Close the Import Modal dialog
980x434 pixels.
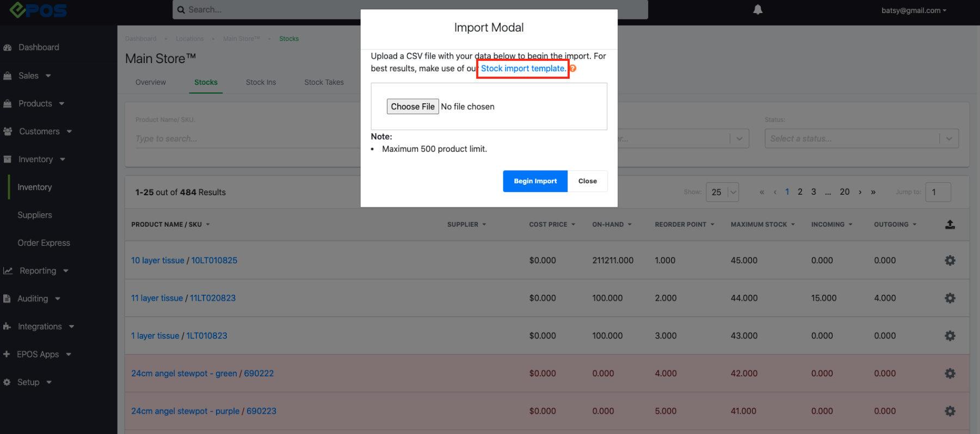tap(587, 181)
